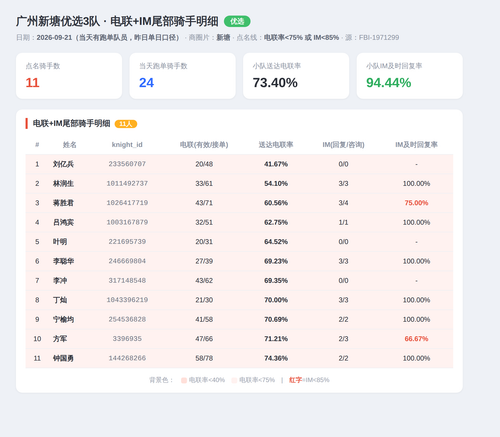Select rider name 吕鸿宾 in row 4

[x=63, y=222]
